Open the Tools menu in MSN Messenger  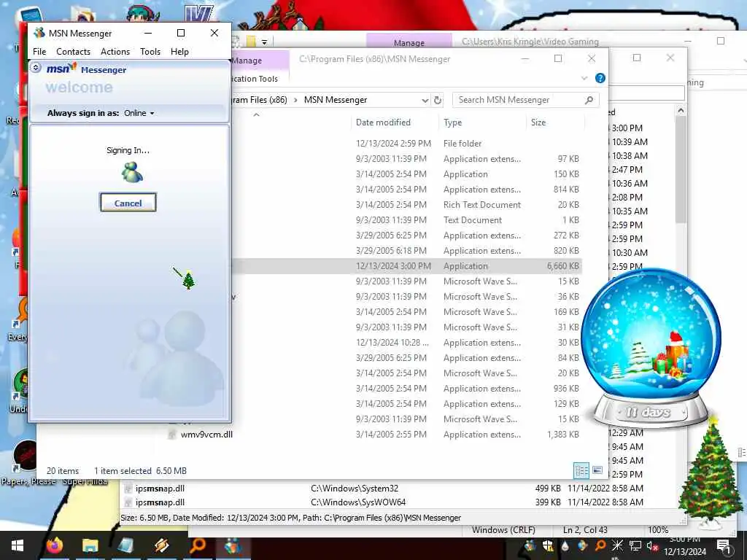click(150, 52)
